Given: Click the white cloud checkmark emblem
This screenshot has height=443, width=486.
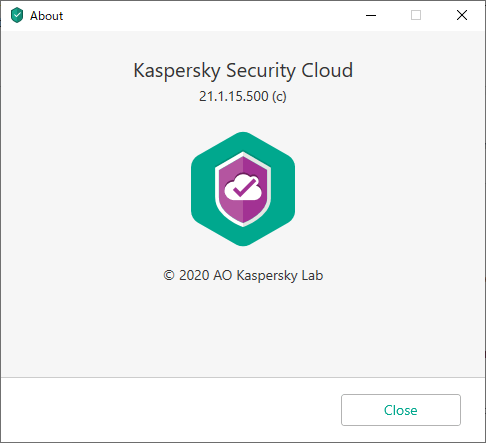Looking at the screenshot, I should pyautogui.click(x=243, y=187).
